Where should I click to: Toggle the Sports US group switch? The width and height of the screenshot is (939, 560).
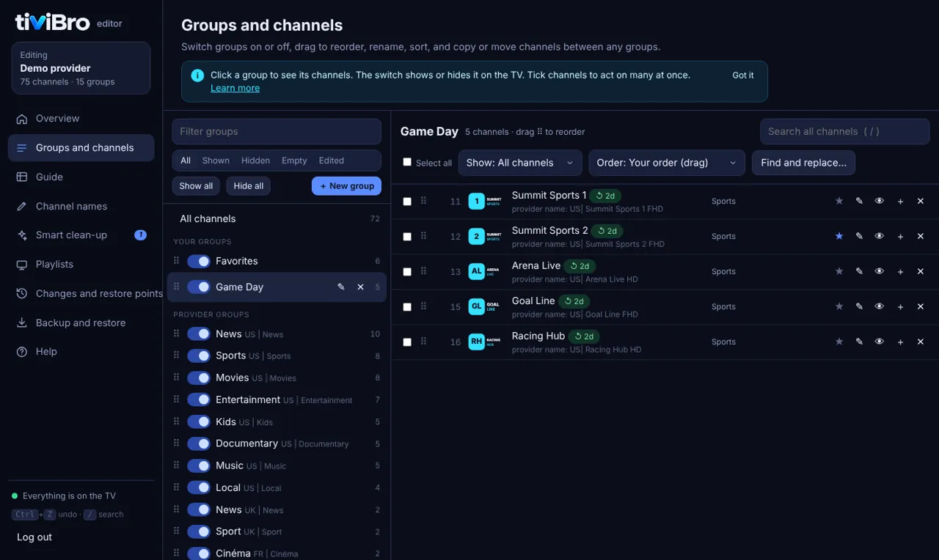click(199, 355)
